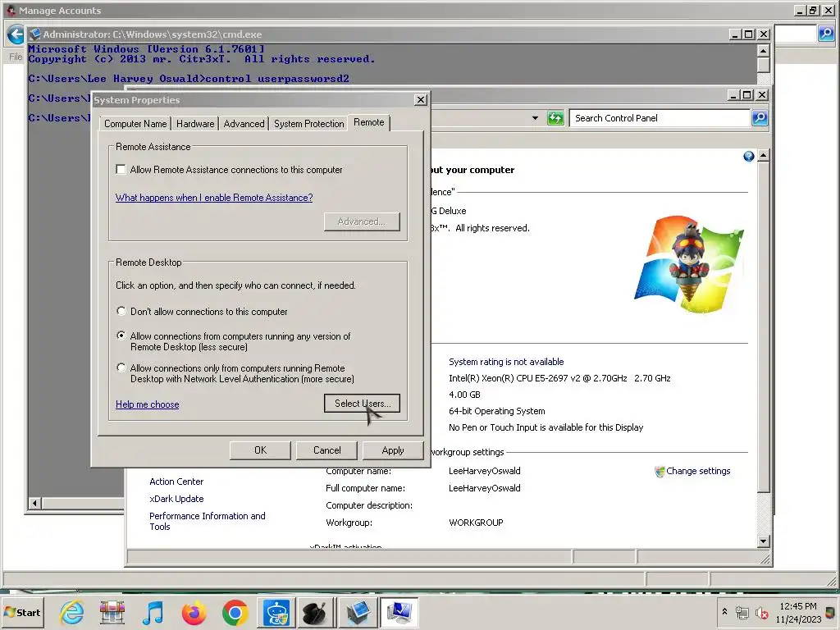Screen dimensions: 840x630
Task: Select the active computer-monitor taskbar button
Action: pyautogui.click(x=399, y=612)
